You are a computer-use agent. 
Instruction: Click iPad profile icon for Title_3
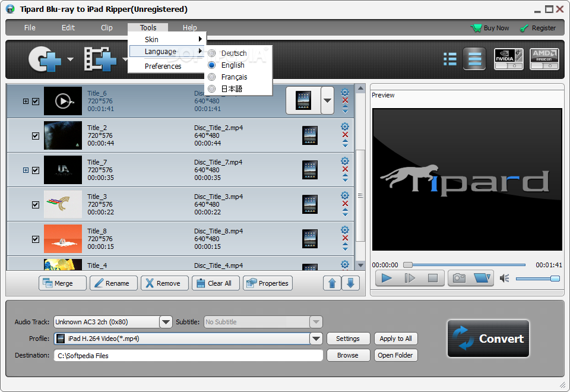[x=310, y=204]
